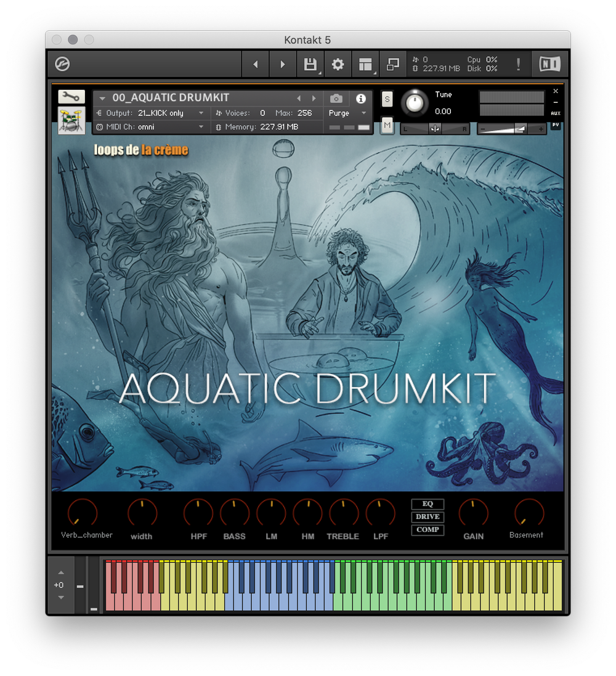Solo the instrument with the S button
616x676 pixels.
tap(386, 99)
